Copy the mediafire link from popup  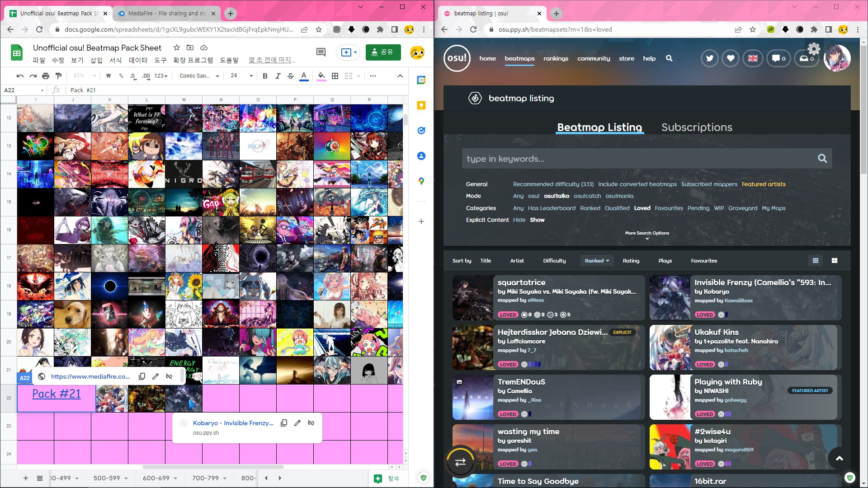point(142,376)
